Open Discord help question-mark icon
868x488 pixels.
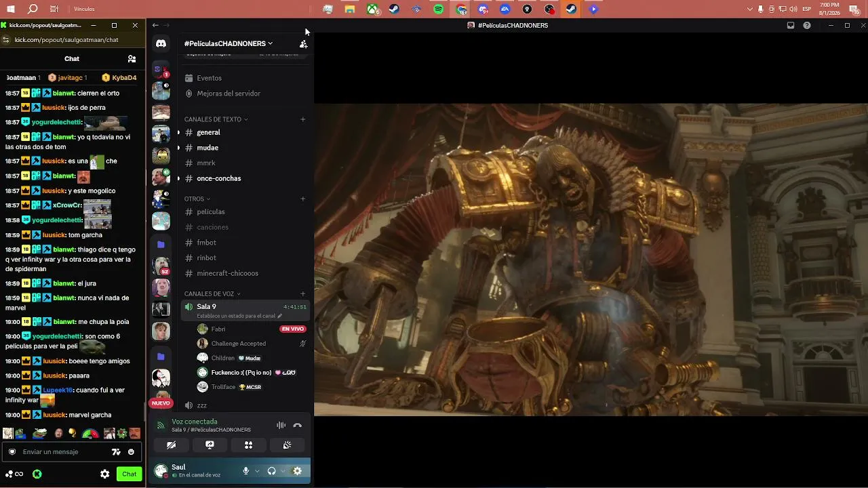(807, 25)
